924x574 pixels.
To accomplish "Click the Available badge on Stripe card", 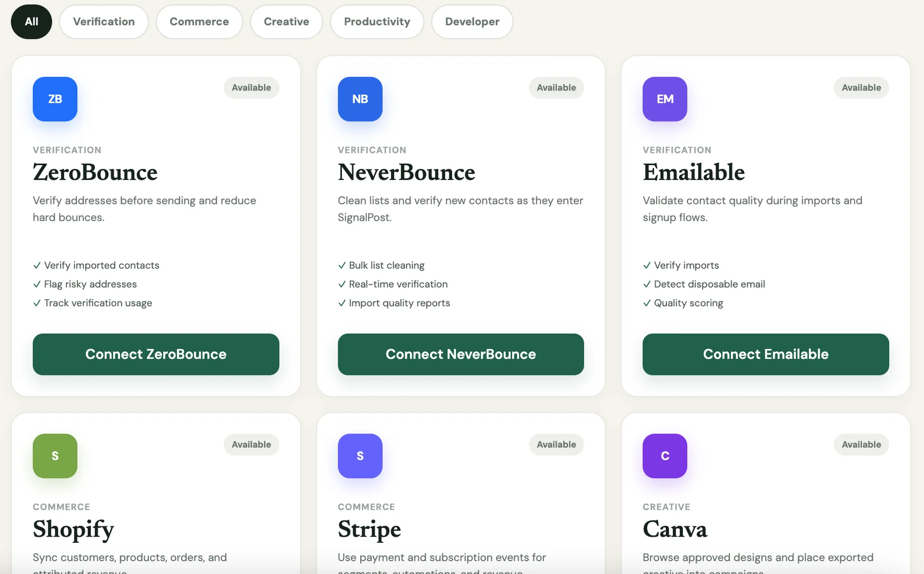I will 556,445.
